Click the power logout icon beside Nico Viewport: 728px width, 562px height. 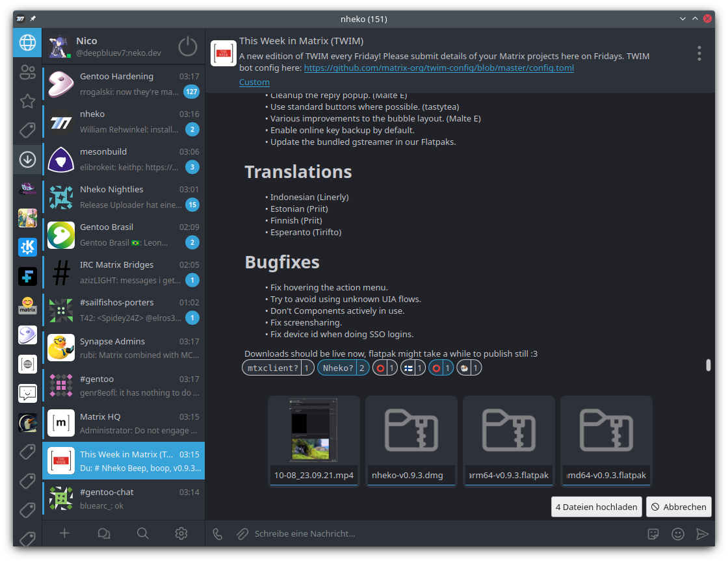coord(188,46)
